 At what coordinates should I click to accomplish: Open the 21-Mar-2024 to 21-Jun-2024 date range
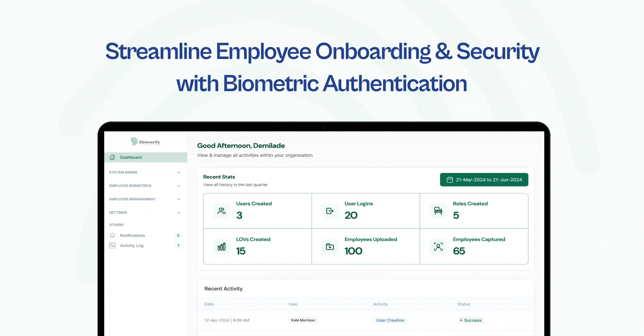pyautogui.click(x=484, y=180)
